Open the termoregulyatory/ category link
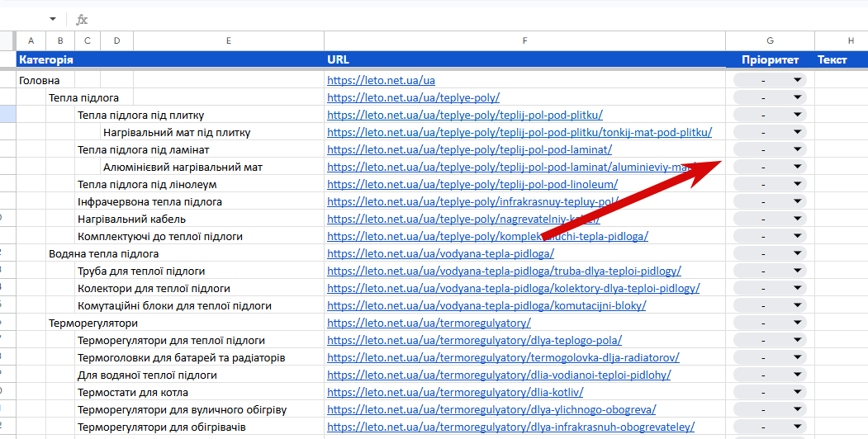868x439 pixels. [429, 323]
